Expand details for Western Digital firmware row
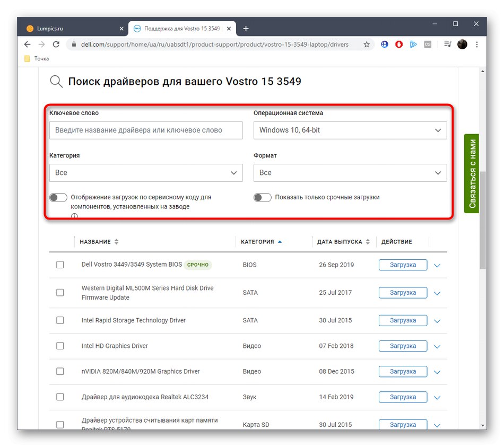Viewport: 504px width, 447px height. (437, 293)
